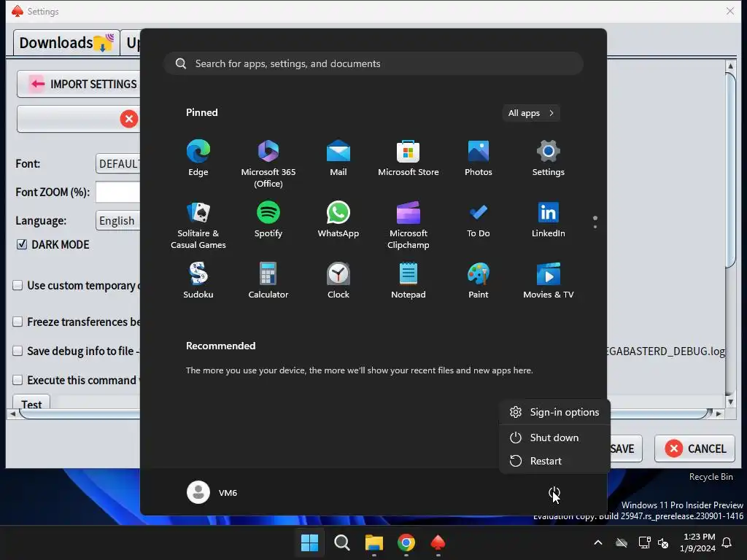The image size is (747, 560).
Task: Launch Notepad from pinned apps
Action: coord(409,281)
